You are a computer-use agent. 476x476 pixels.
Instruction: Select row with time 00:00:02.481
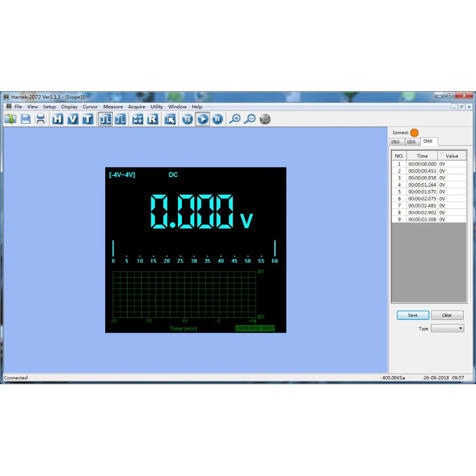click(429, 206)
